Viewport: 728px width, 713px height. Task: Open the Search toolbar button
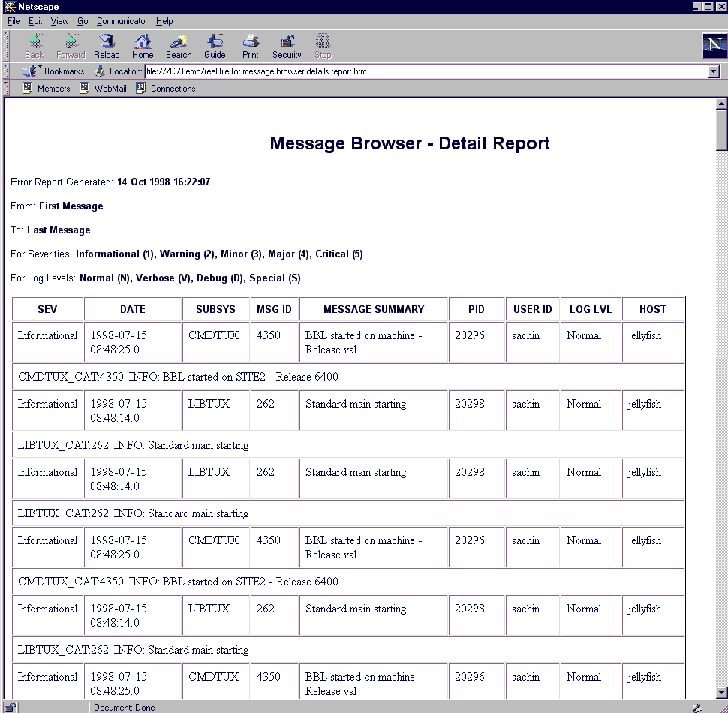pos(179,46)
